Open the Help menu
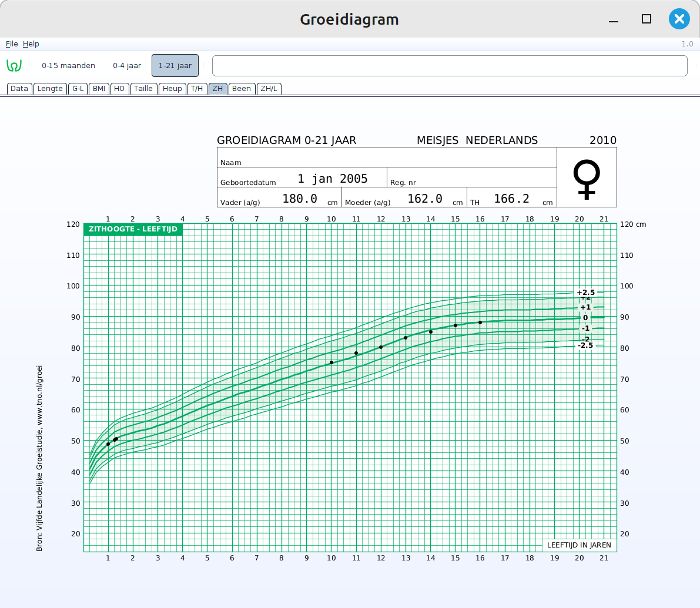Viewport: 700px width, 608px height. pyautogui.click(x=31, y=43)
